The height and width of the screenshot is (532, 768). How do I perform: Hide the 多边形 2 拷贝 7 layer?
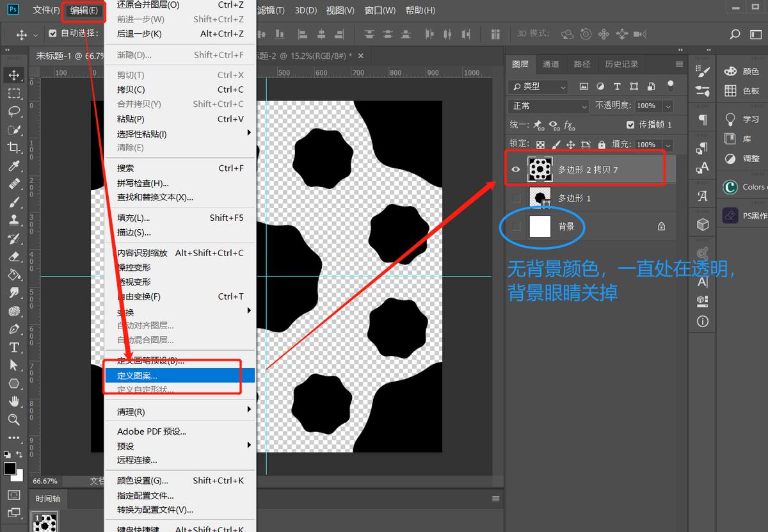[x=516, y=169]
